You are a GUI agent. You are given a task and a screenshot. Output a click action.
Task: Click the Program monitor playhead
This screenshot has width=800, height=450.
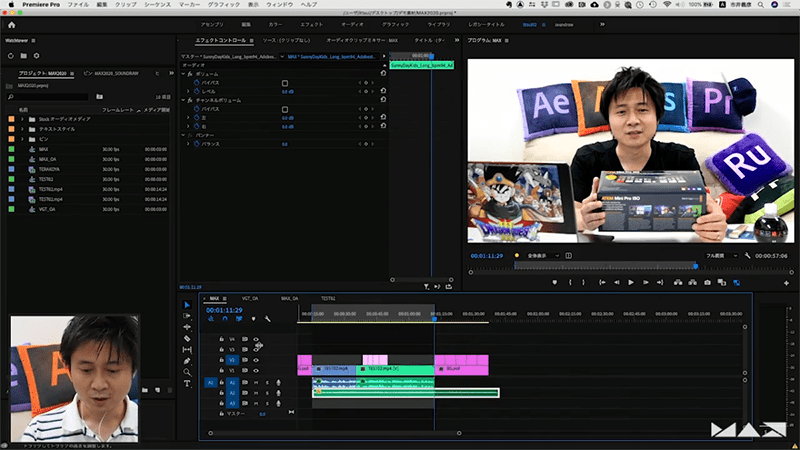click(x=695, y=266)
